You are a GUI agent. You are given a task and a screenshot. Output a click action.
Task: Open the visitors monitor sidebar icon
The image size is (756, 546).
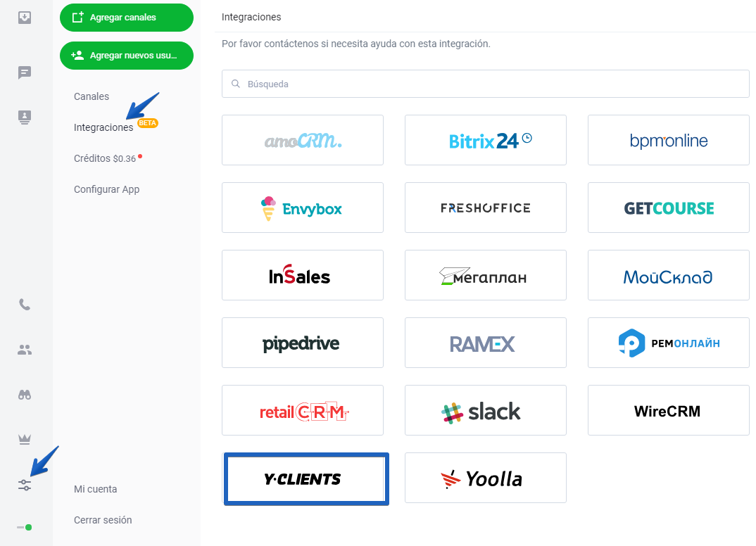(x=25, y=117)
